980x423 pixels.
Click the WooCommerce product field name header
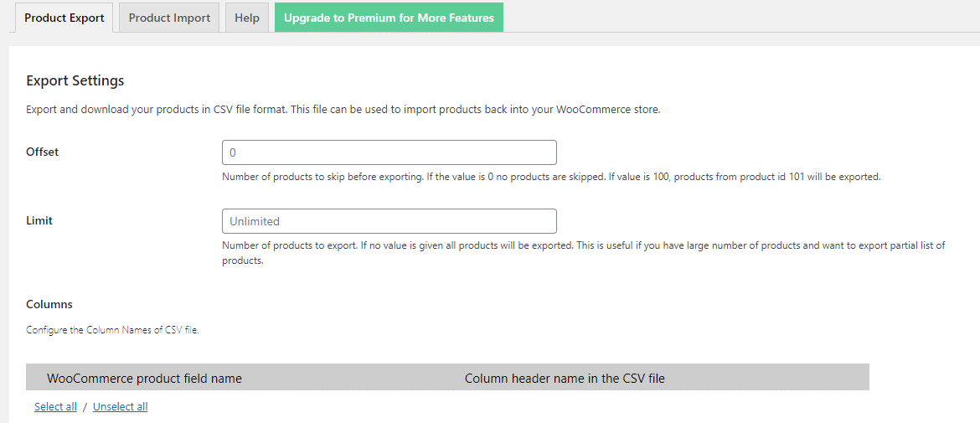tap(144, 379)
